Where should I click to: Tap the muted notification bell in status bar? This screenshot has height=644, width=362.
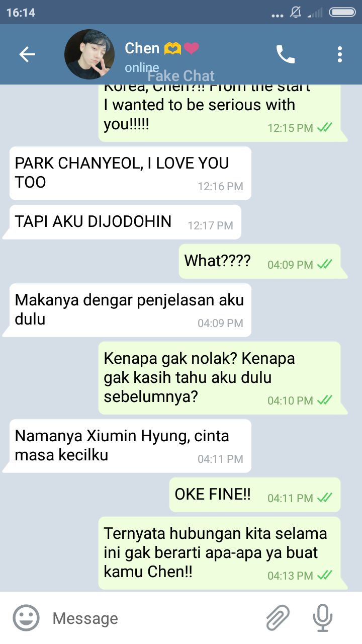tap(296, 13)
